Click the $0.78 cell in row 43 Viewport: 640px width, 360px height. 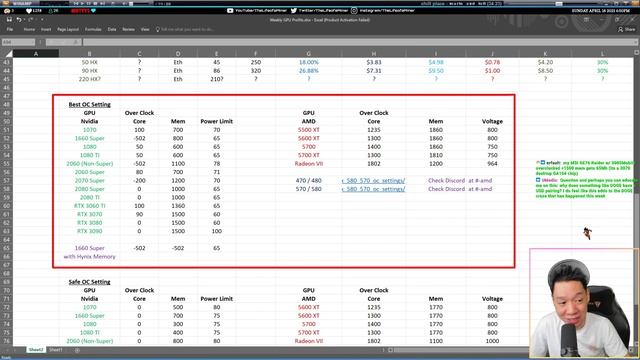(x=492, y=62)
